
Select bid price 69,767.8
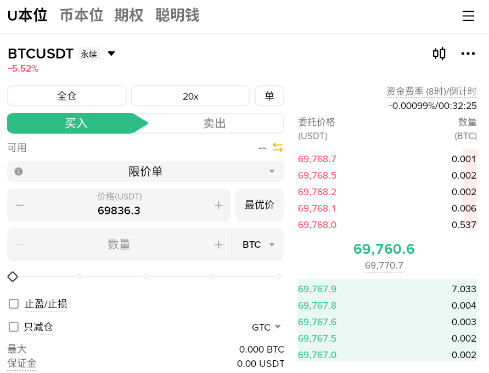(x=317, y=305)
